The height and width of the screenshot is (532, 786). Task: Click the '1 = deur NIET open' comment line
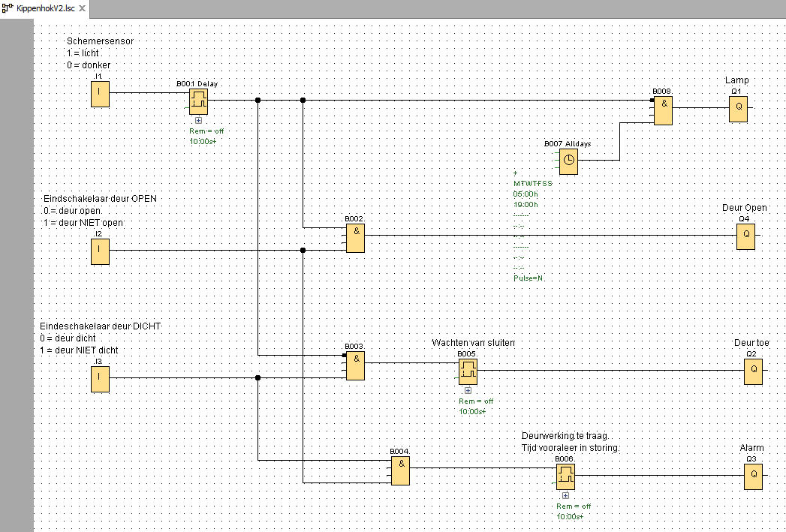[84, 222]
